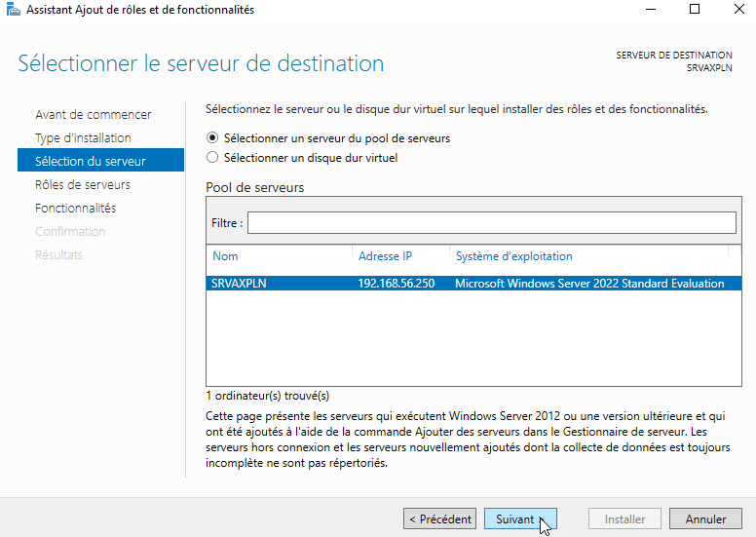
Task: Click the IP address 192.168.56.250
Action: pyautogui.click(x=396, y=284)
